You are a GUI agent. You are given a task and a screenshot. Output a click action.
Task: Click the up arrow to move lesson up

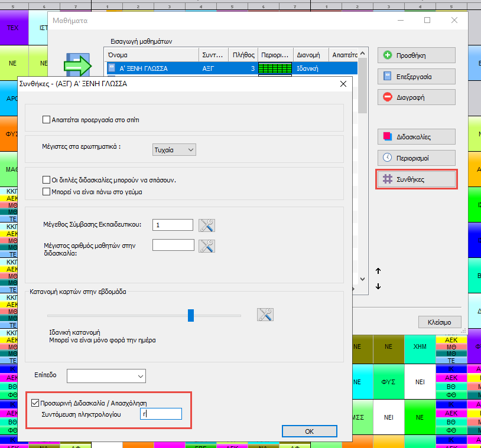[378, 271]
